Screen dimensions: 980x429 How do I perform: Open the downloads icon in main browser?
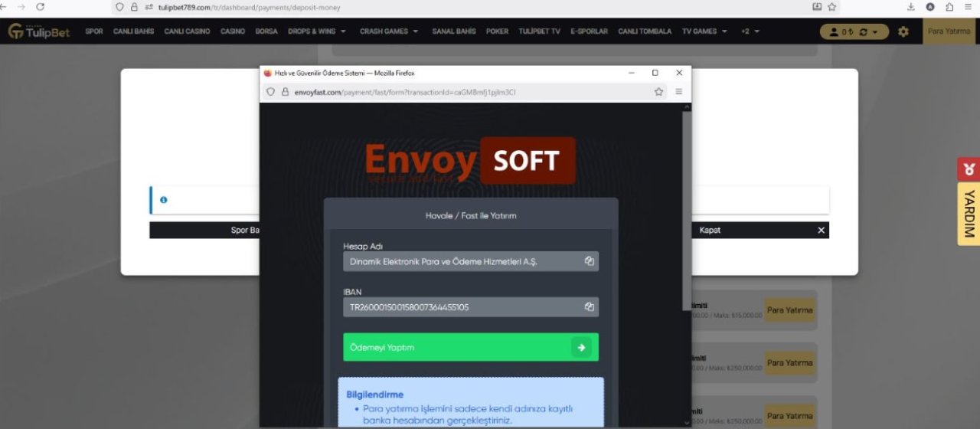911,7
